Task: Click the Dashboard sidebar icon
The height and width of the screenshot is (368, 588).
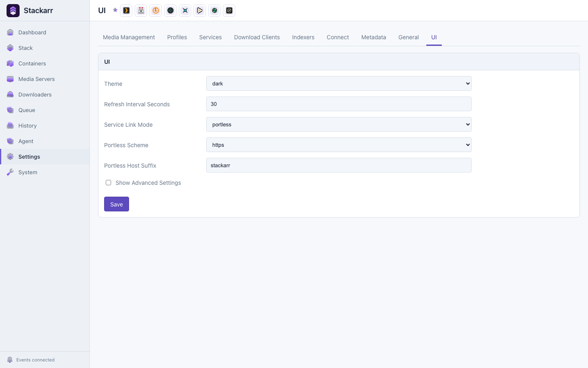Action: [10, 32]
